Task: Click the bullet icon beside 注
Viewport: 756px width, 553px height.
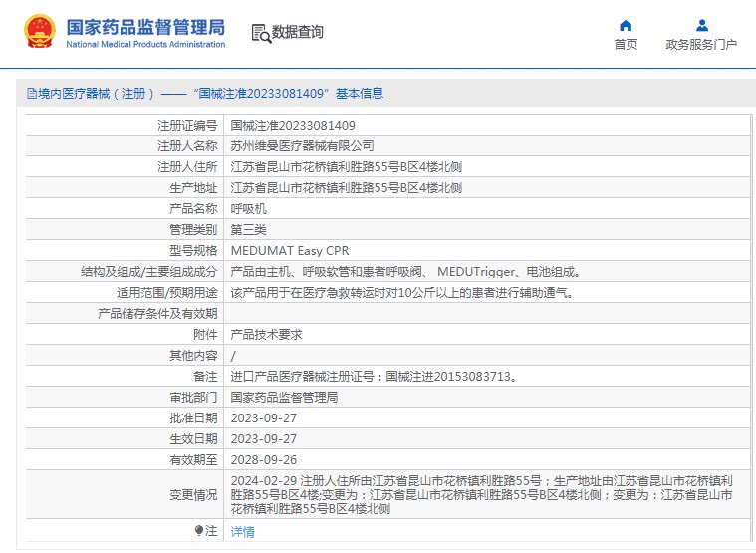Action: coord(199,531)
